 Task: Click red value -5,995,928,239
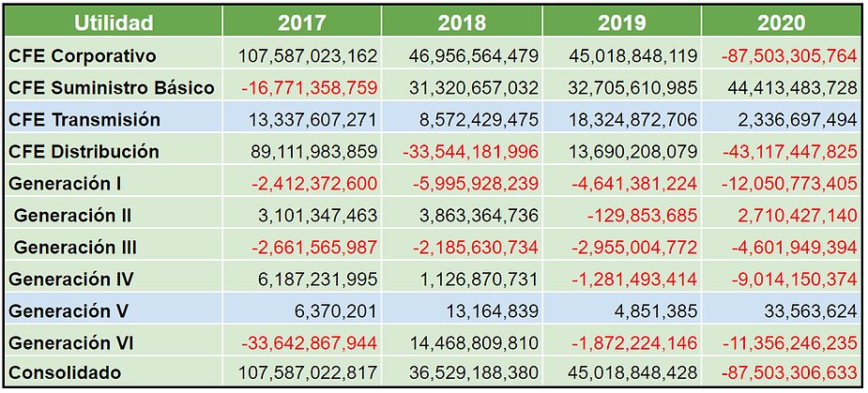(x=475, y=185)
